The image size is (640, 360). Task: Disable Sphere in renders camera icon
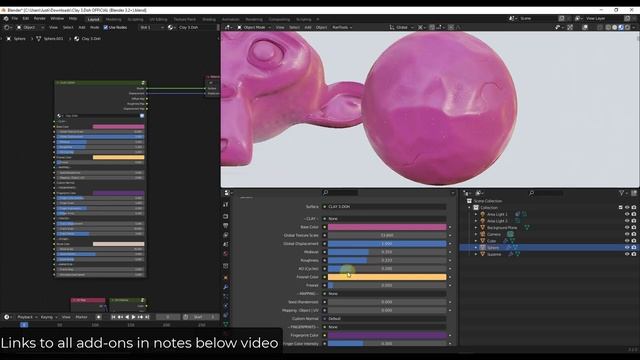634,247
